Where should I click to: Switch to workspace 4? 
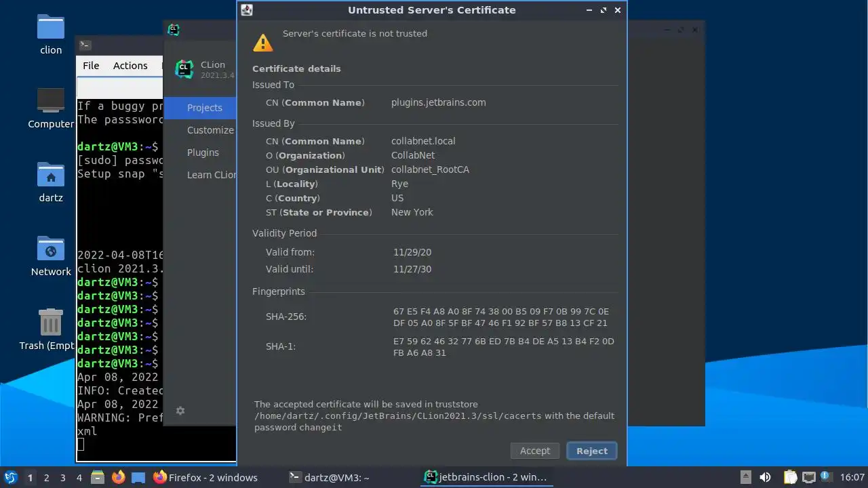click(79, 478)
